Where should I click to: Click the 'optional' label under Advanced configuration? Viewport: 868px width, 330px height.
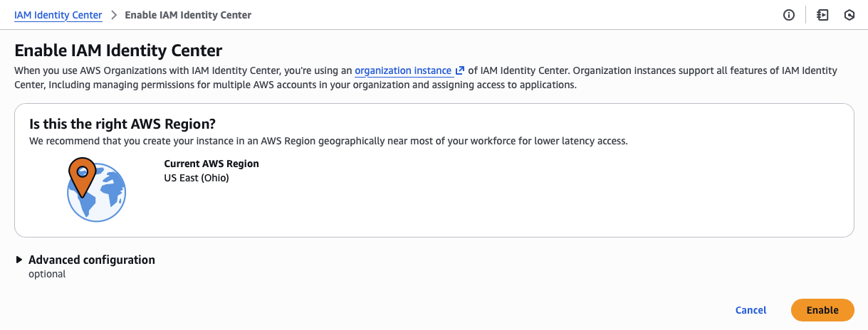tap(47, 274)
